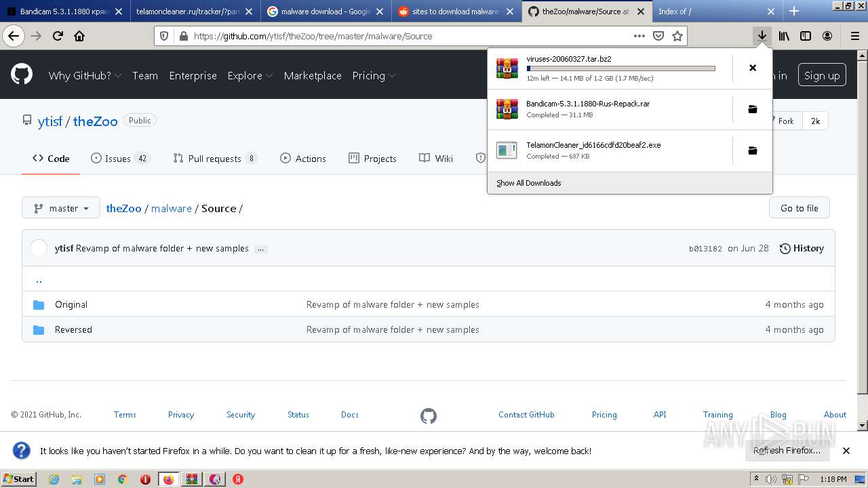Click the footer GitHub logo

coord(429,415)
